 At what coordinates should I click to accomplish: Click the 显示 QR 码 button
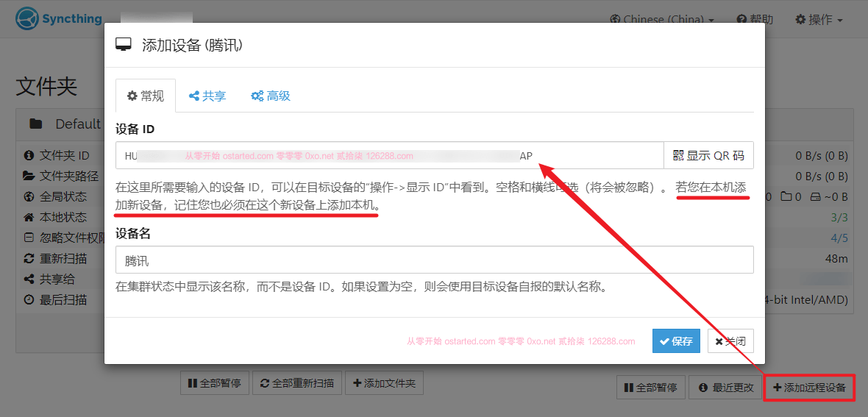point(708,155)
